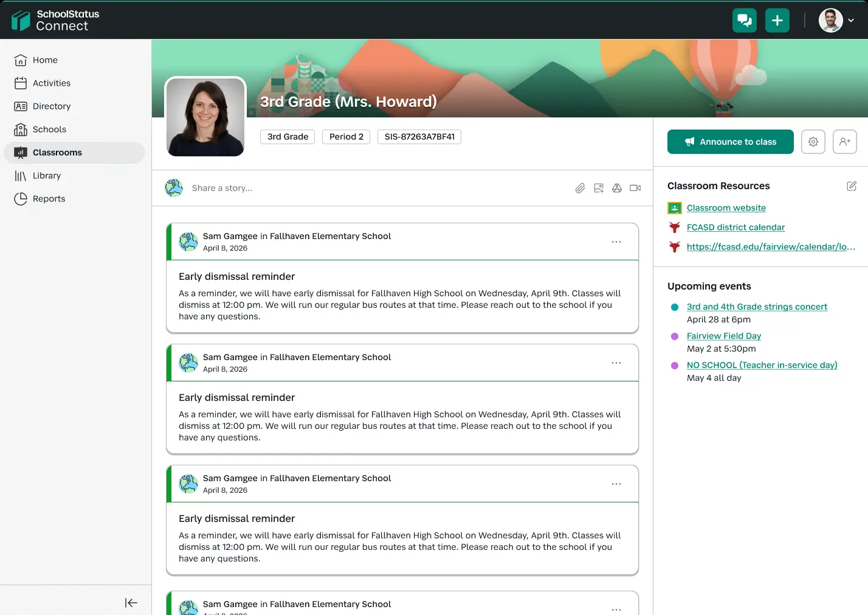Attach a file with paperclip icon
The width and height of the screenshot is (868, 615).
point(580,188)
